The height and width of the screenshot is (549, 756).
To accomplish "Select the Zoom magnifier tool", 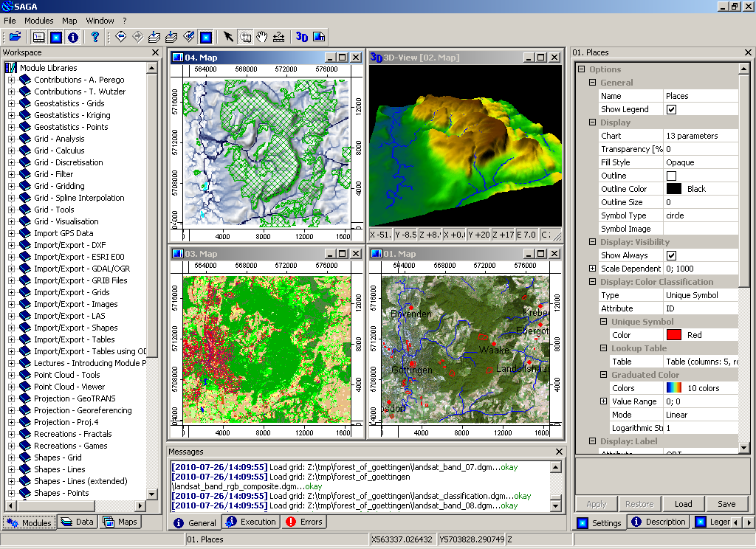I will click(x=245, y=37).
